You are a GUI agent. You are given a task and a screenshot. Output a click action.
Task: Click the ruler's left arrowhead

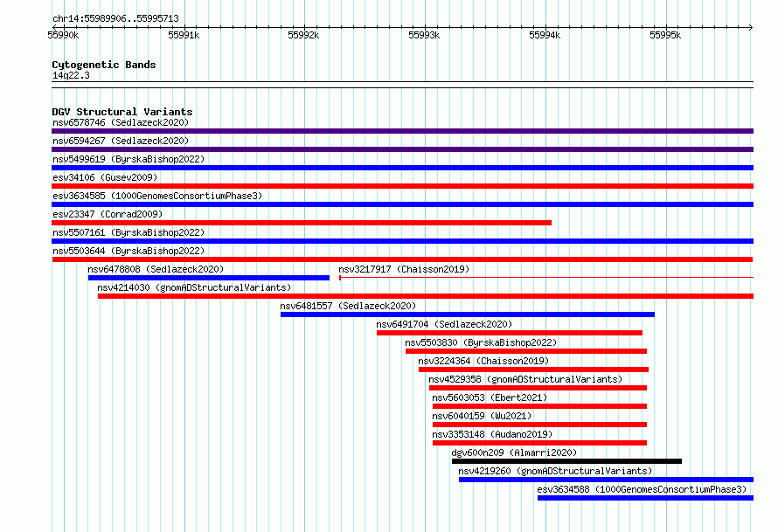coord(54,27)
